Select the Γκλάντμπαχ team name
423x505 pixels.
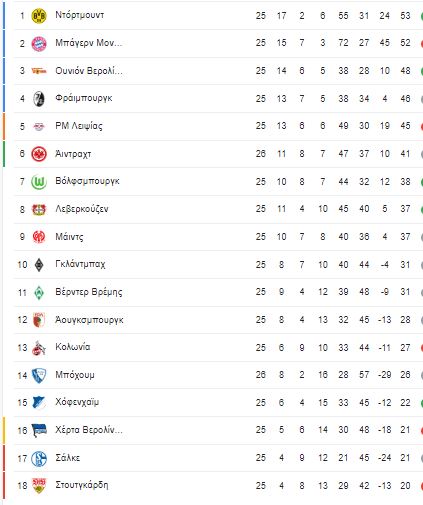coord(80,264)
